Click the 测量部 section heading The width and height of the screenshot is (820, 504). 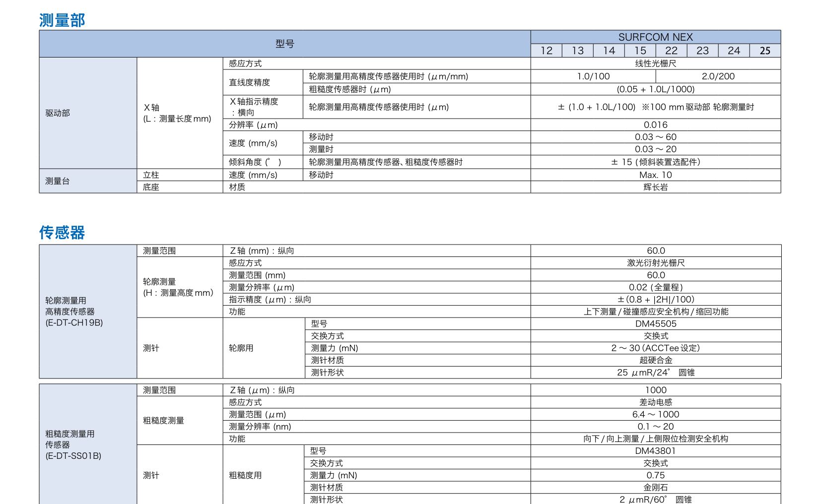coord(62,20)
